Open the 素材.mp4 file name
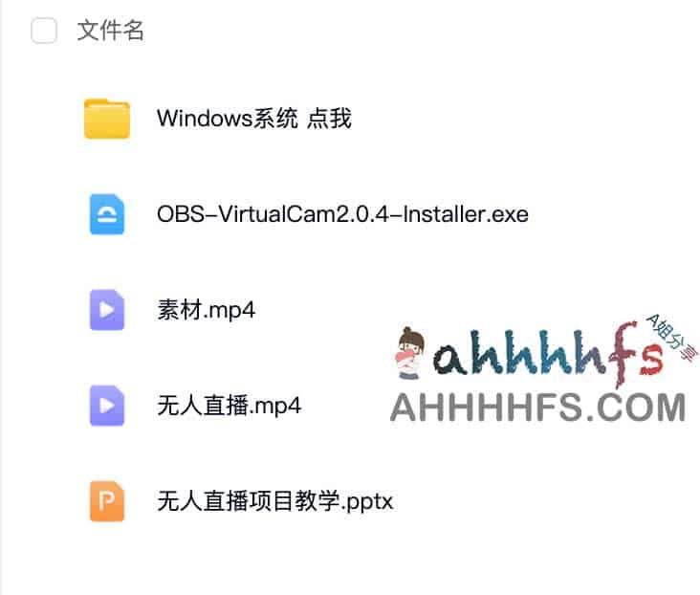 [206, 310]
